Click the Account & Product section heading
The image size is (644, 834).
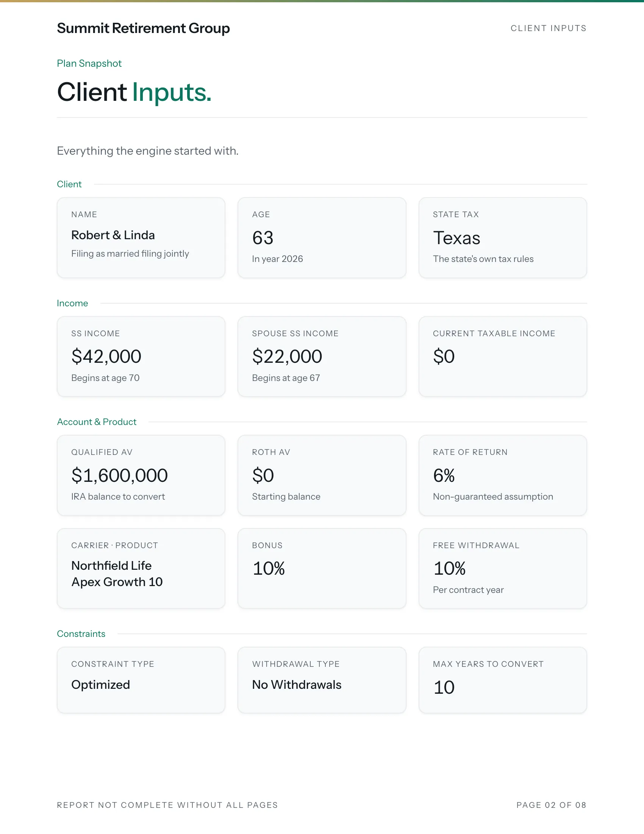click(97, 422)
